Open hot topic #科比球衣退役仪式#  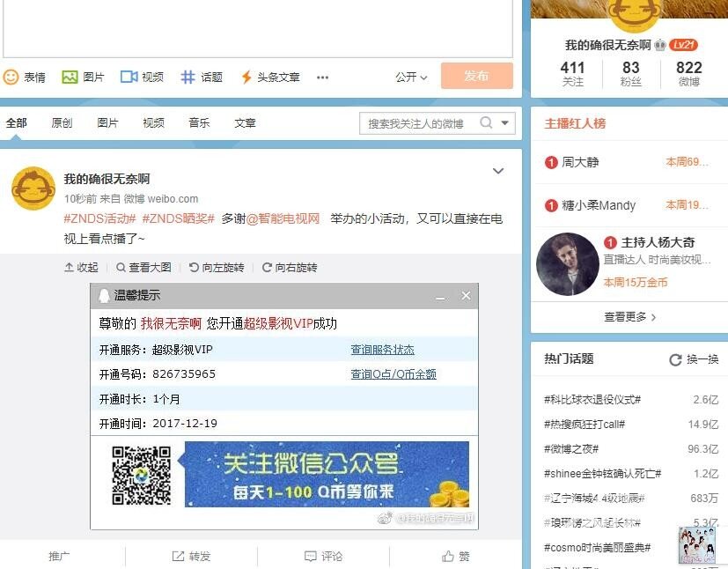pos(592,400)
